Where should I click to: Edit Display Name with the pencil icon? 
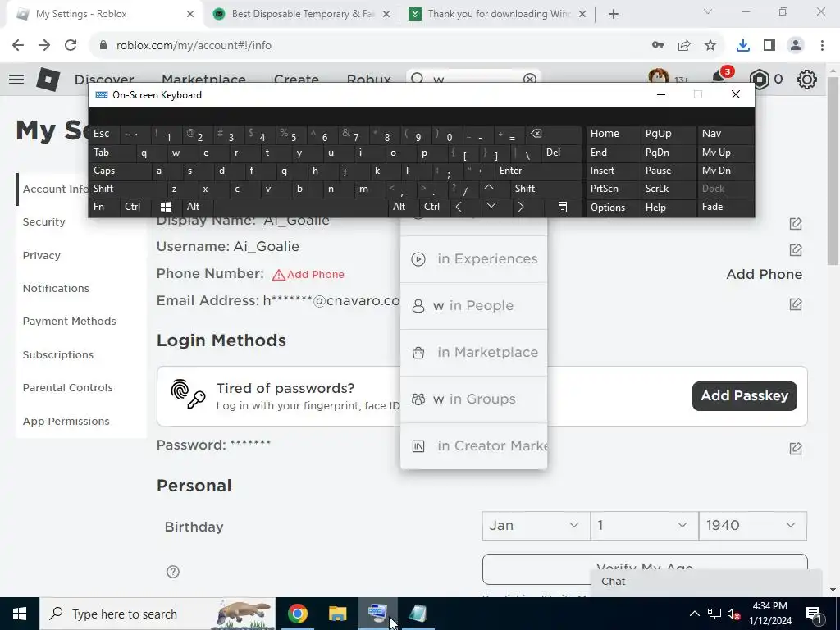pyautogui.click(x=796, y=223)
